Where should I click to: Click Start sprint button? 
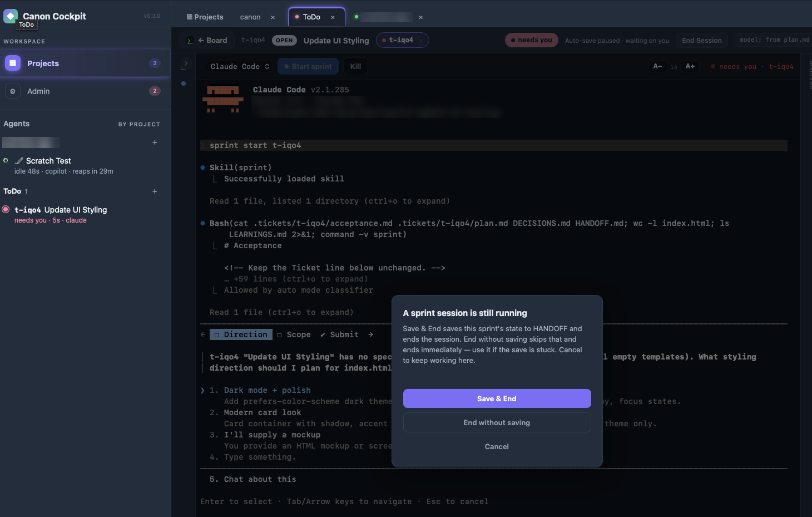click(308, 66)
